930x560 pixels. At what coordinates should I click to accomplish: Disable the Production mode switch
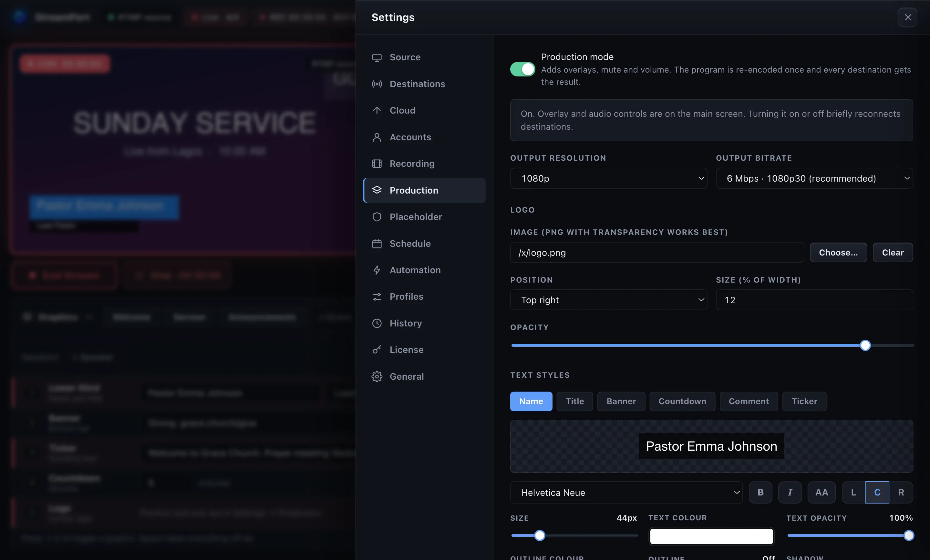pos(522,69)
